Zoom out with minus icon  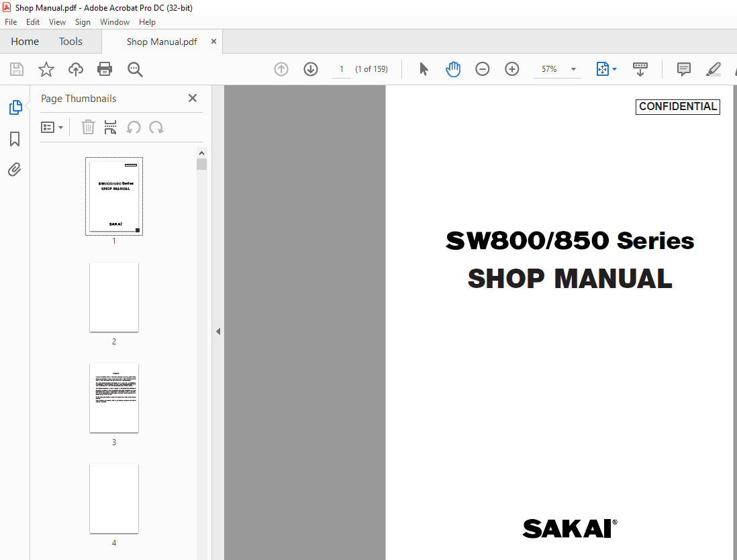tap(482, 69)
